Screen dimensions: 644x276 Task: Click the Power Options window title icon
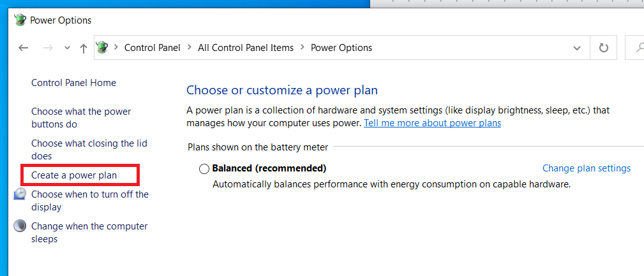[20, 20]
